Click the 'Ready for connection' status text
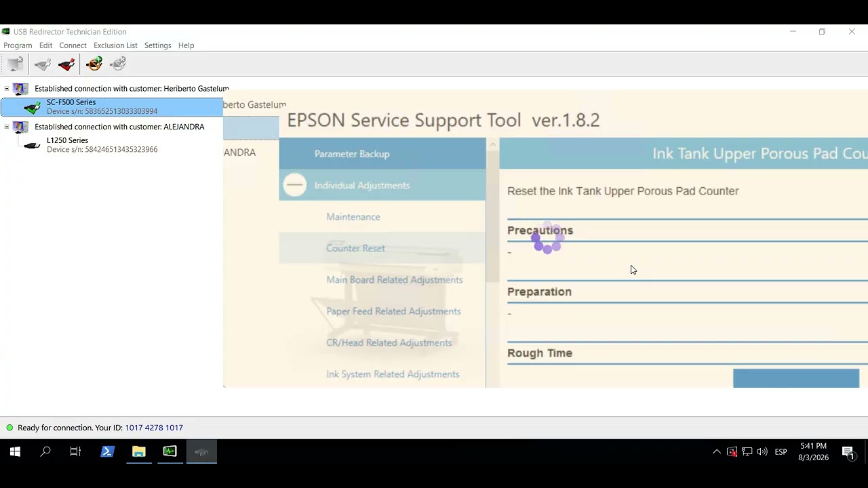This screenshot has height=488, width=868. (x=56, y=428)
